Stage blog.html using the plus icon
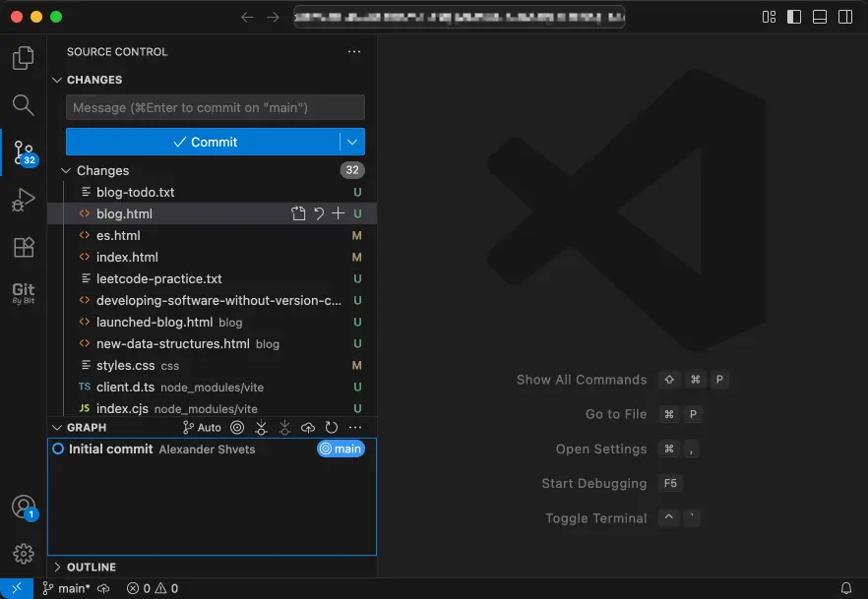 point(338,212)
